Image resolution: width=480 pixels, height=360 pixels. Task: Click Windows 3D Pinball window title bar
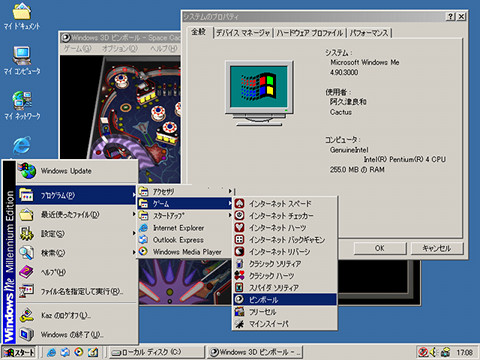(x=121, y=38)
